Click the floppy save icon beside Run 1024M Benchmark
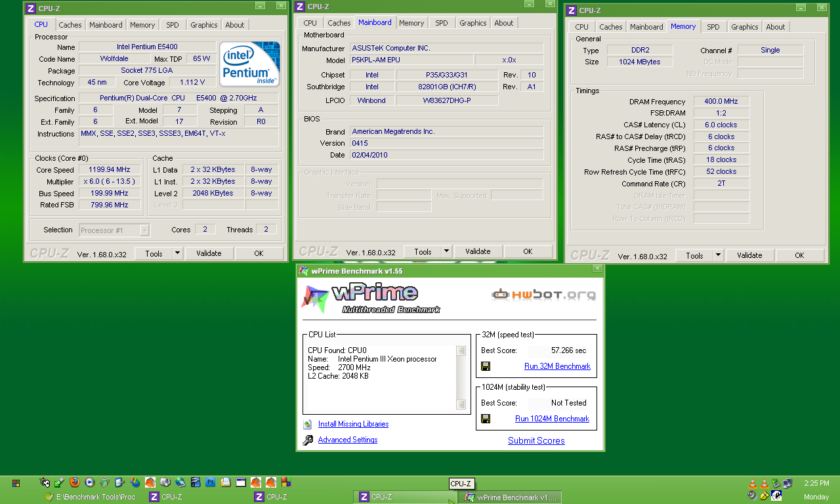The image size is (840, 504). pos(486,419)
